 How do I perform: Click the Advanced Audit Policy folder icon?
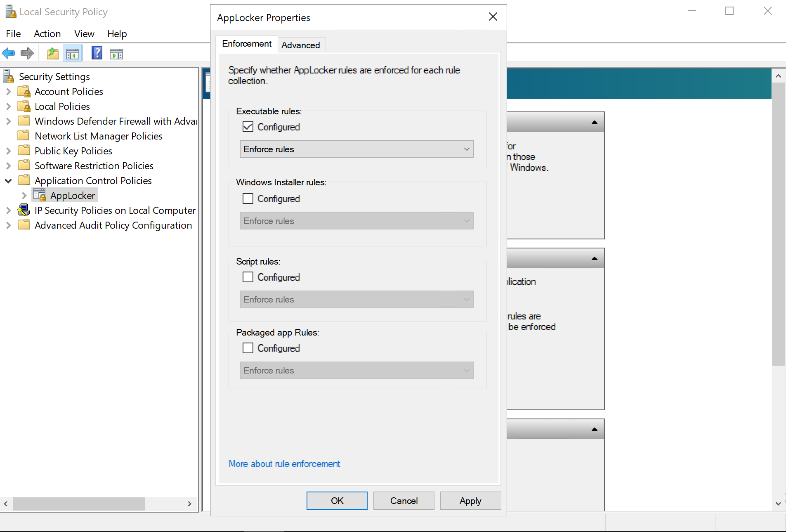click(24, 225)
